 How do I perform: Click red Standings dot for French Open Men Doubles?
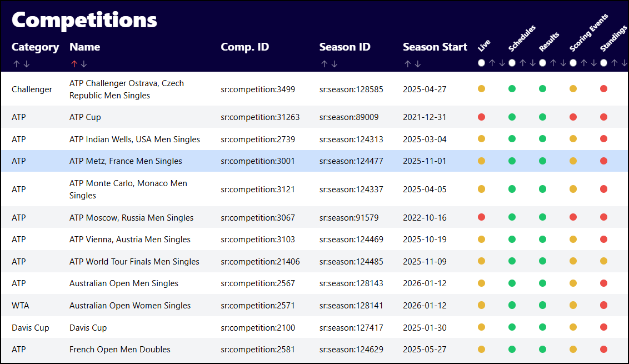[603, 349]
